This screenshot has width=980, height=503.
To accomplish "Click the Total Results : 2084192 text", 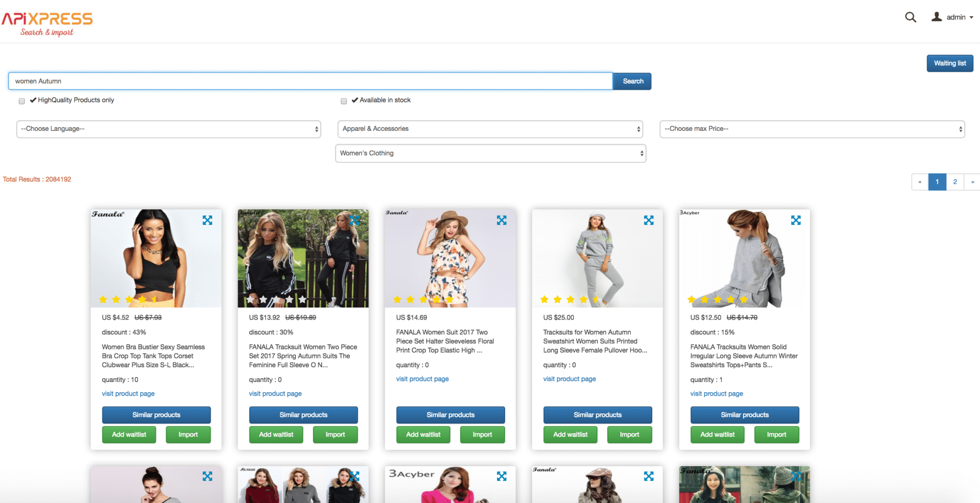I will [37, 179].
